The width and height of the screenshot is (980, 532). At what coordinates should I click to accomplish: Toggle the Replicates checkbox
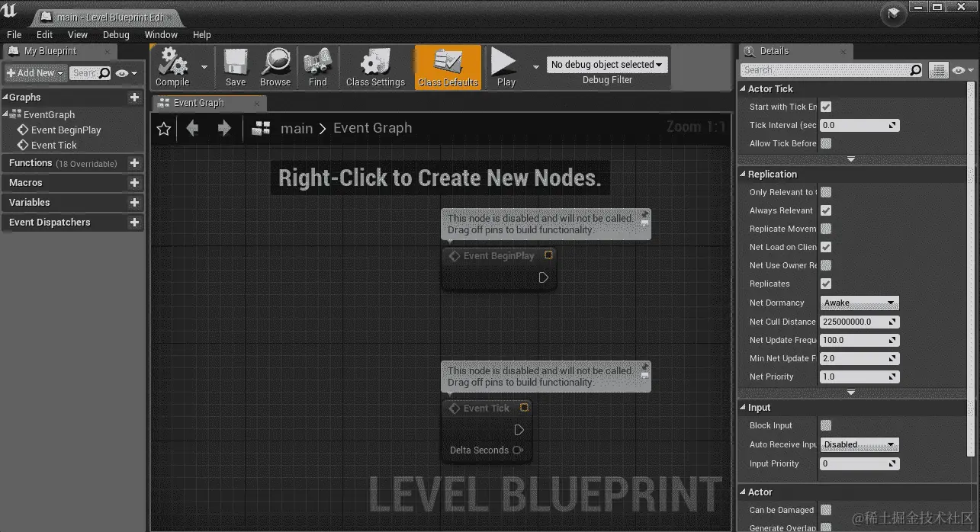[826, 284]
